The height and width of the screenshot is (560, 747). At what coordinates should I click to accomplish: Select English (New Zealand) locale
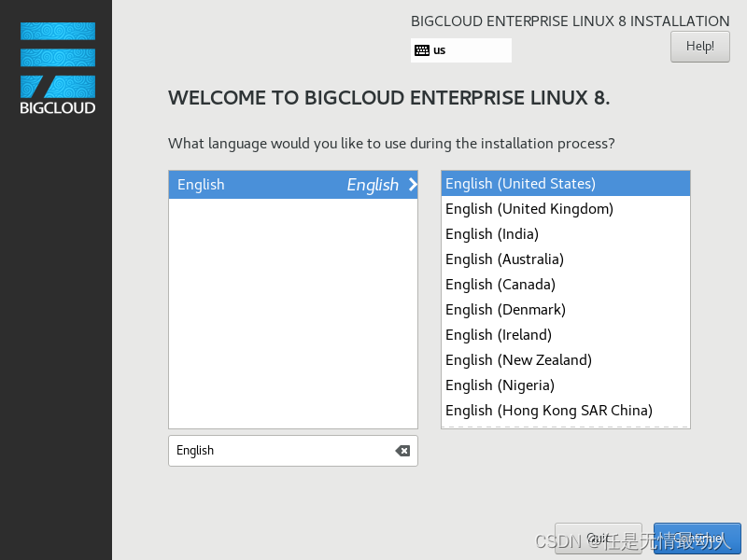coord(566,360)
